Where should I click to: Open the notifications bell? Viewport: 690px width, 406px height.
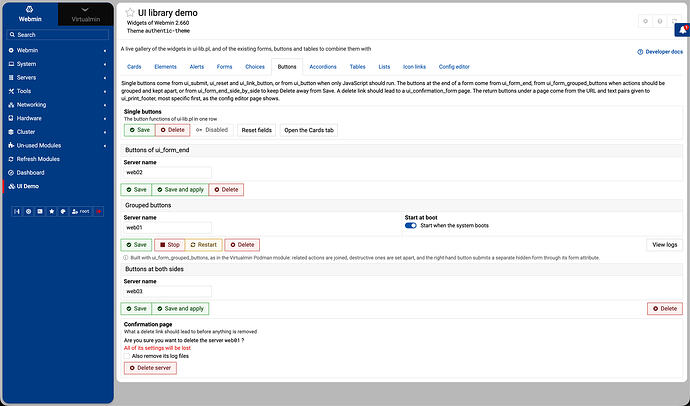[683, 30]
